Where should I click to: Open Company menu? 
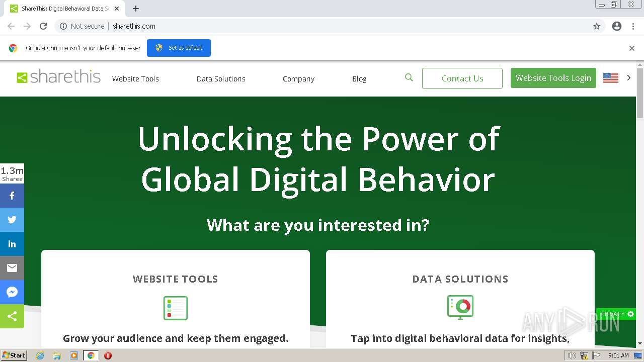[x=298, y=79]
